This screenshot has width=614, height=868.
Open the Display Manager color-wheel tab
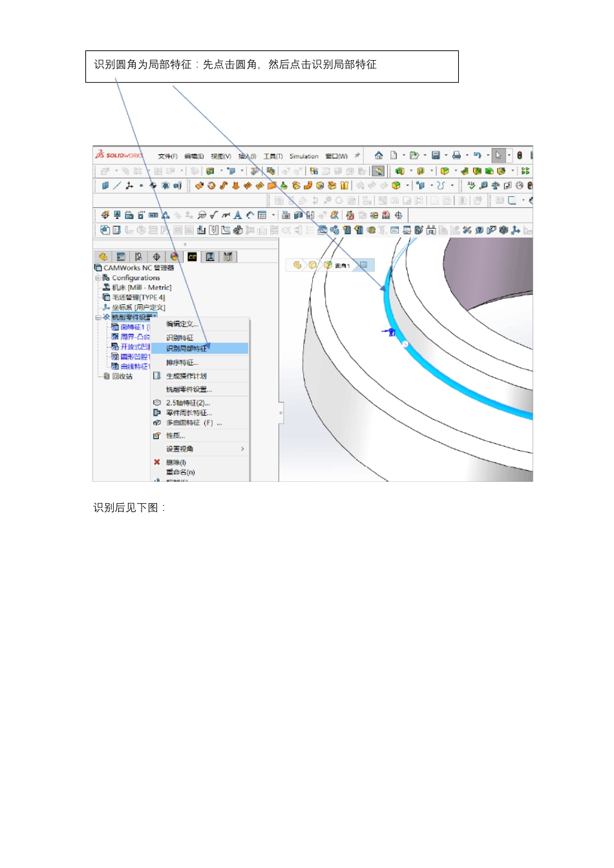[x=174, y=257]
